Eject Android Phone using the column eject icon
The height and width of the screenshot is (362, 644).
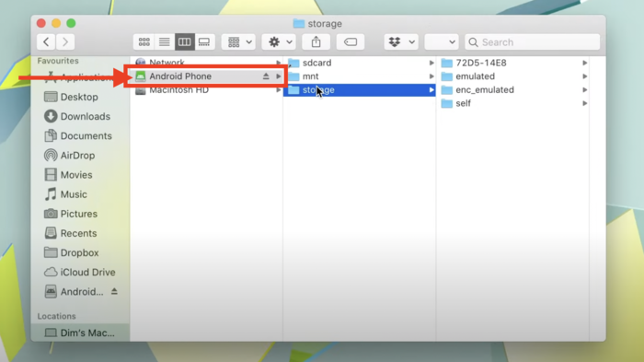266,76
